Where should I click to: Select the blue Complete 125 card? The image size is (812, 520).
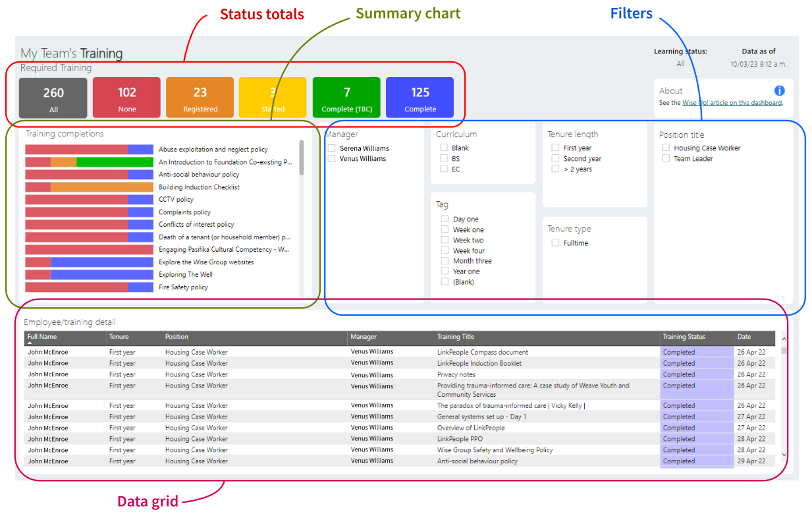[420, 98]
